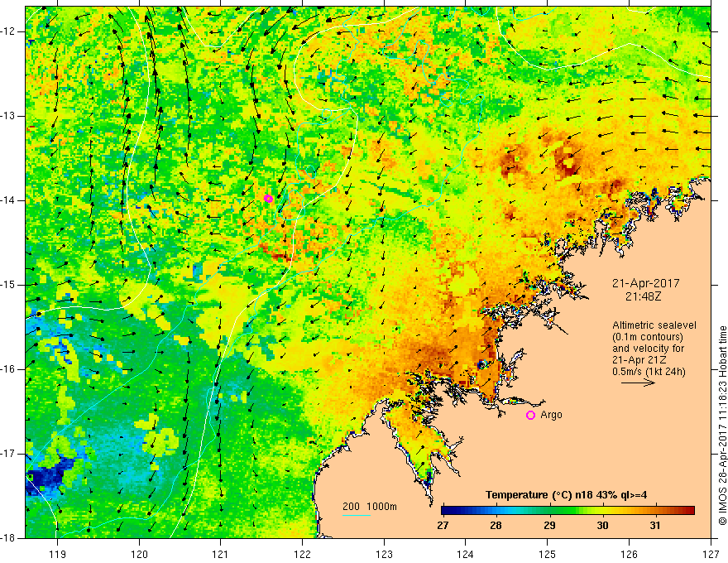
Task: Click the 'Temperature (°C) n18 43% ql>=4' title
Action: [x=566, y=495]
